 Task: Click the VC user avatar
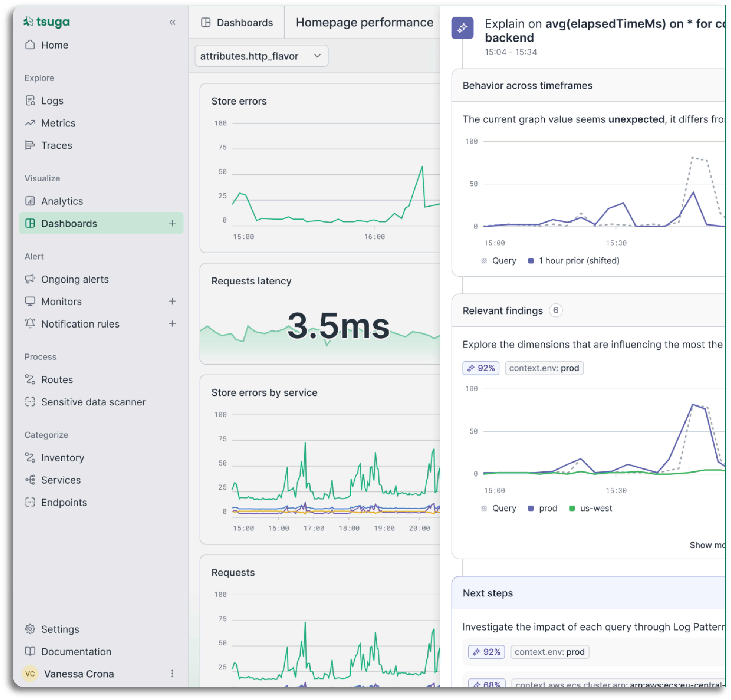click(30, 674)
